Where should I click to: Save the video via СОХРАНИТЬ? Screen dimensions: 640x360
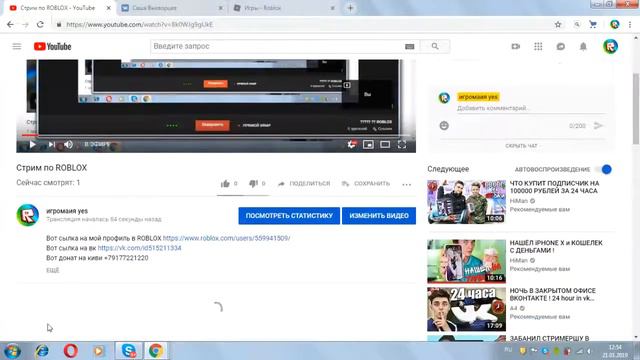pyautogui.click(x=366, y=184)
